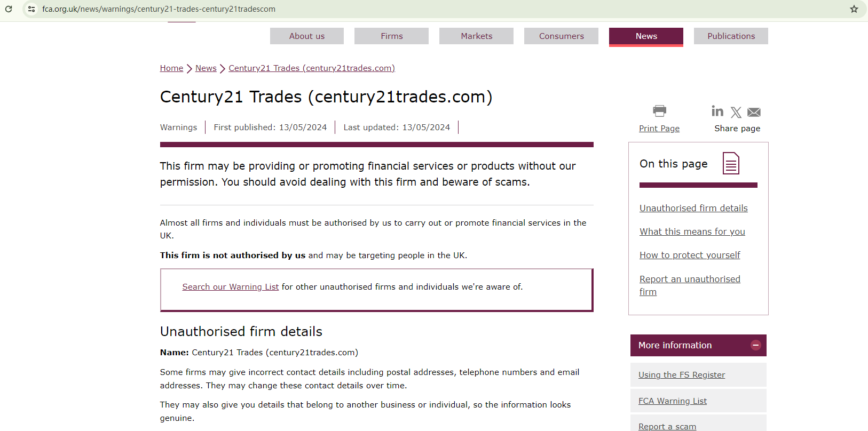Open site information icon in address bar
The height and width of the screenshot is (431, 868).
coord(31,9)
